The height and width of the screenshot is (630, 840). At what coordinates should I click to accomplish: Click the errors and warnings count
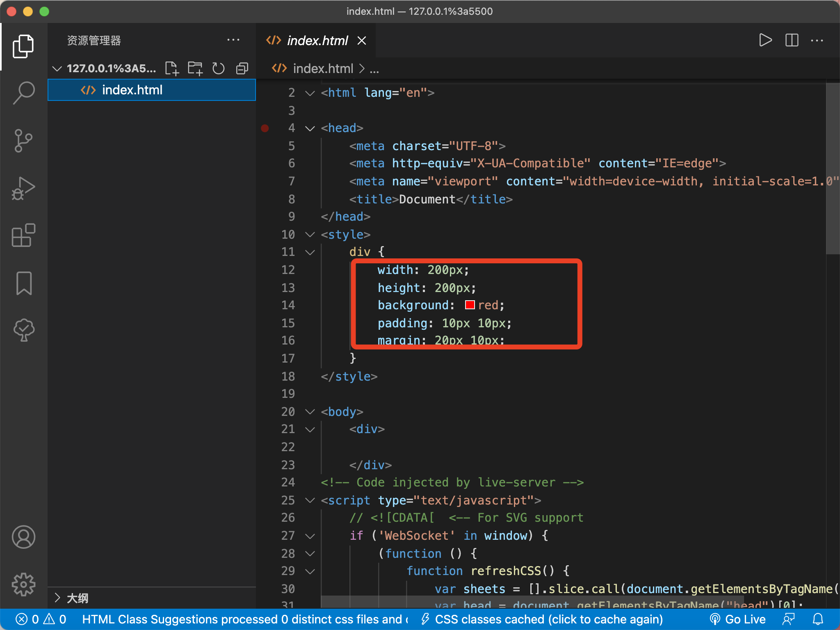click(x=41, y=619)
